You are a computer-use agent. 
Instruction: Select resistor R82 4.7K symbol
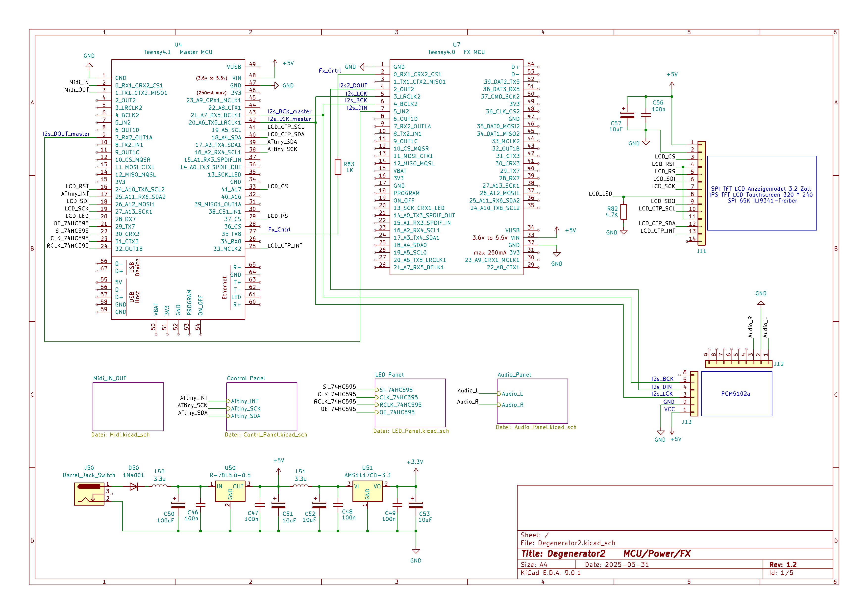pyautogui.click(x=623, y=212)
